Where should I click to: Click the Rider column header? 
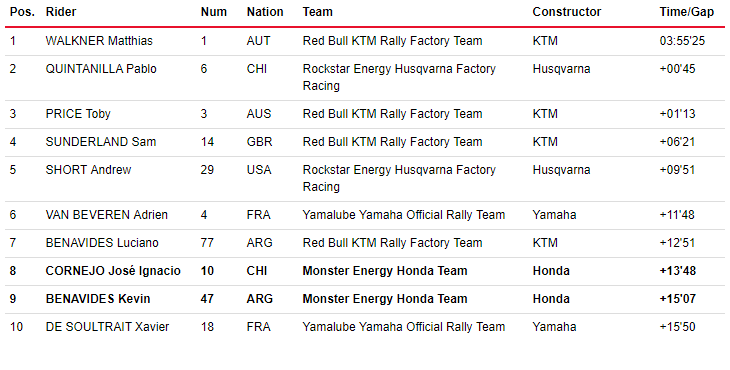pos(61,12)
